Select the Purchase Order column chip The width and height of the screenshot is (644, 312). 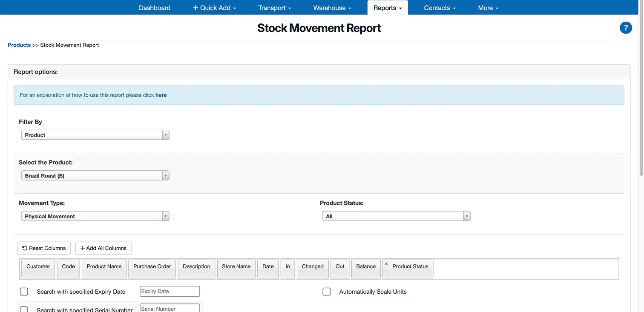click(152, 269)
